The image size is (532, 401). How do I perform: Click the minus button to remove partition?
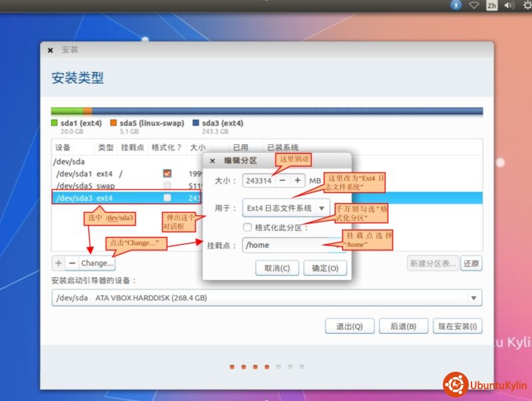tap(72, 263)
